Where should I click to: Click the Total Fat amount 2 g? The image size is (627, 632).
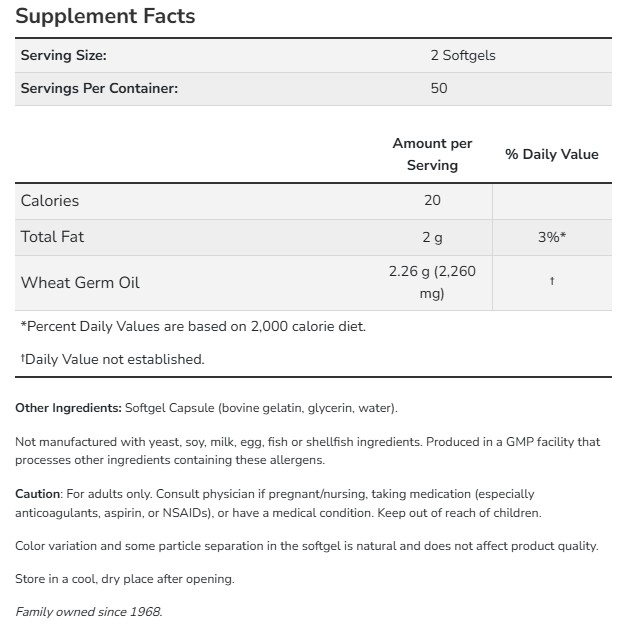coord(432,237)
